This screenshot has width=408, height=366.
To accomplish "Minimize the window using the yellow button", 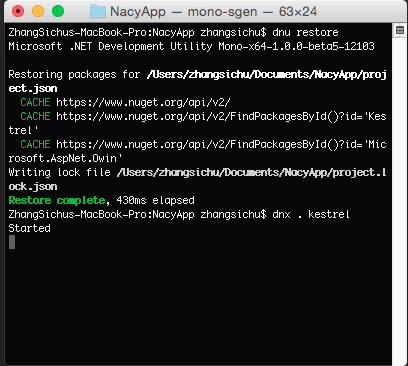I will coord(38,11).
